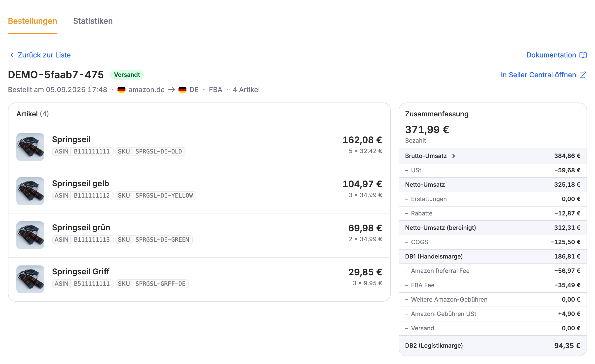Click the DB1 (Handelsmarge) label
Image resolution: width=595 pixels, height=364 pixels.
click(x=434, y=256)
